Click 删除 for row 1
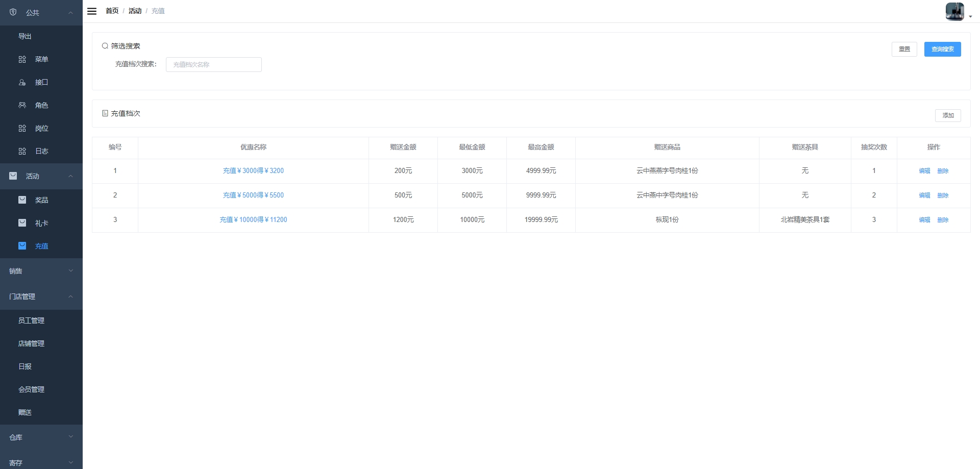The height and width of the screenshot is (469, 980). (x=943, y=171)
